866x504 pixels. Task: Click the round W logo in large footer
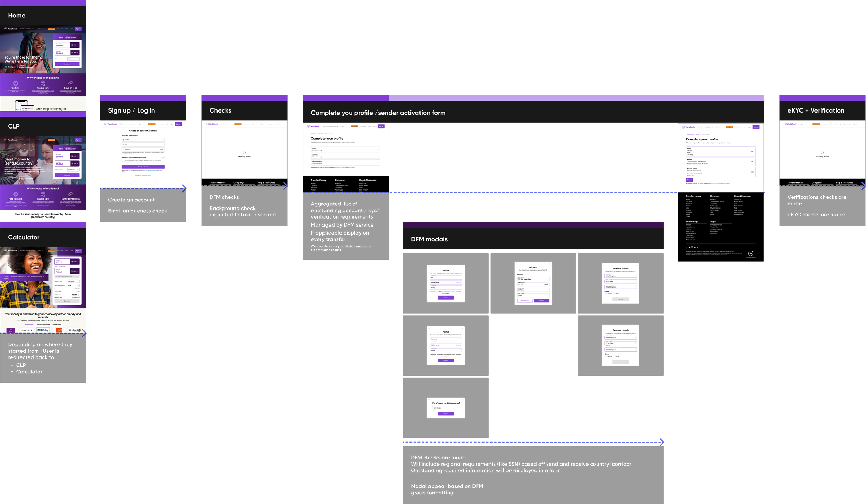[x=750, y=253]
